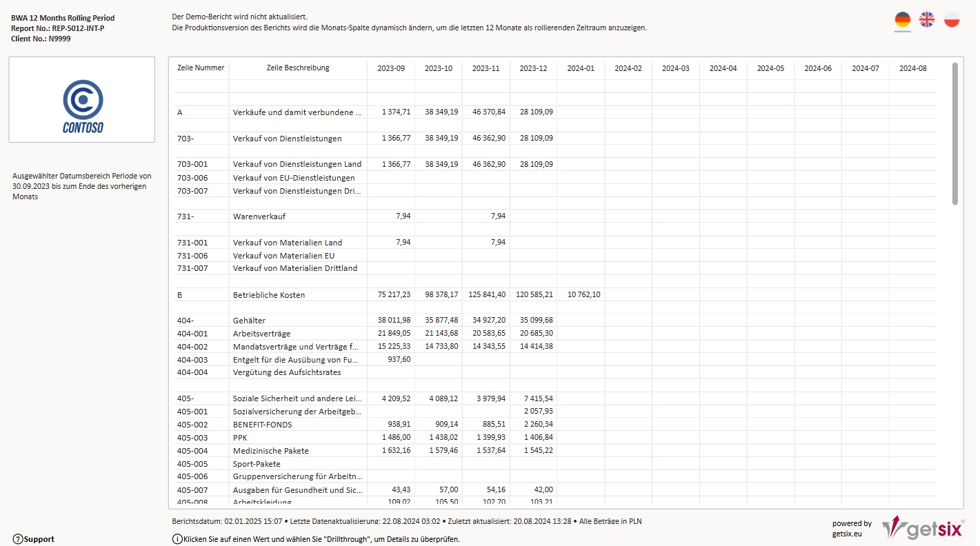Select the 2024-03 column header
The image size is (980, 546).
point(676,68)
